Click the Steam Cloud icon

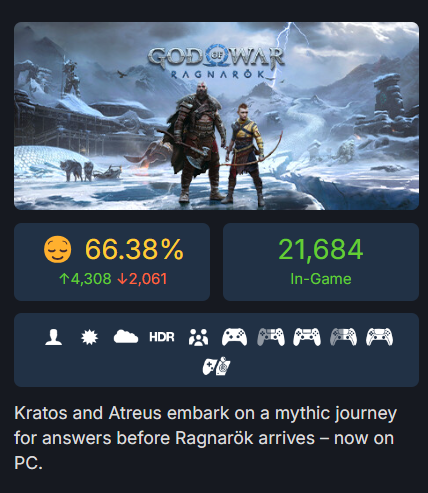126,337
